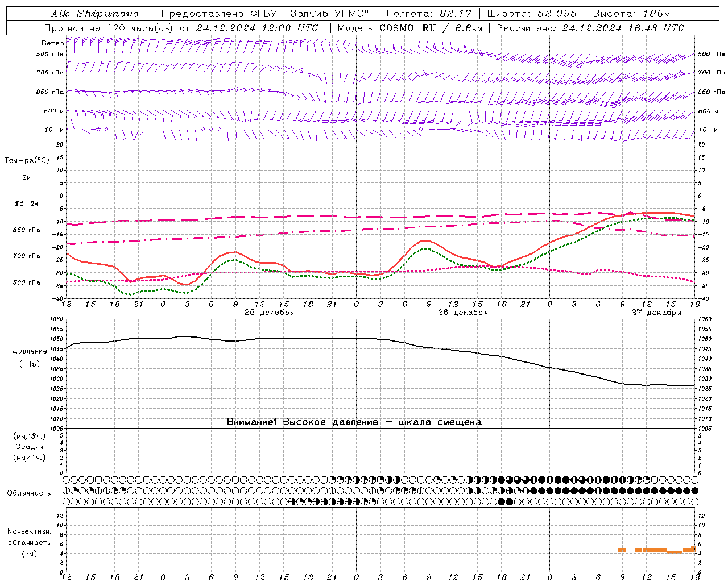Image resolution: width=728 pixels, height=582 pixels.
Task: Click the Тем-ра(°C) temperature axis title
Action: (x=27, y=161)
